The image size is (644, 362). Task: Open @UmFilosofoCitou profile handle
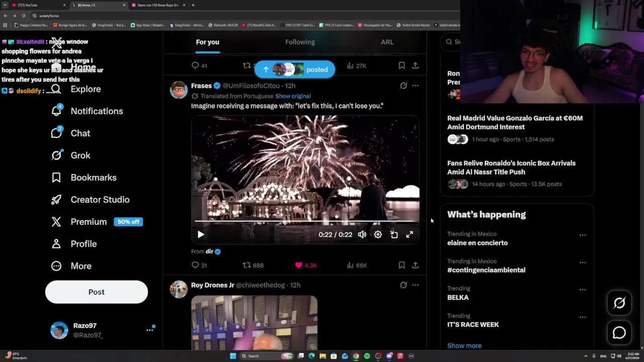251,86
